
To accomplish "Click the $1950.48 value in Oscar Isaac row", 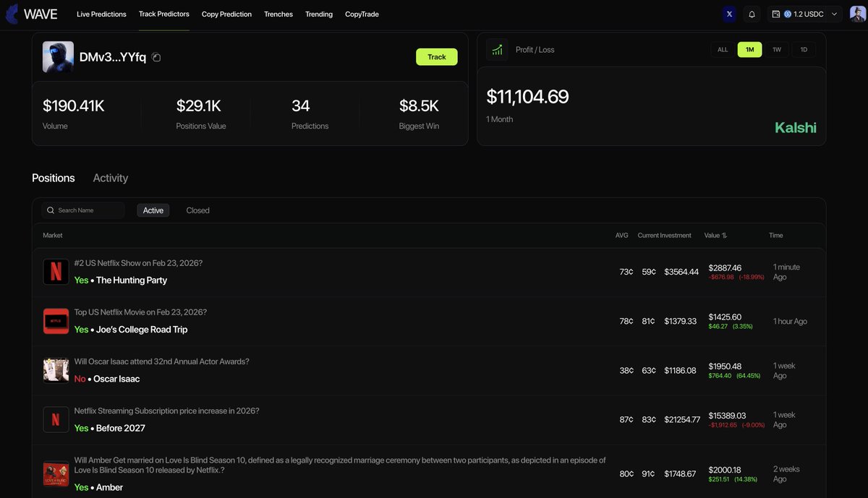I will (x=725, y=366).
